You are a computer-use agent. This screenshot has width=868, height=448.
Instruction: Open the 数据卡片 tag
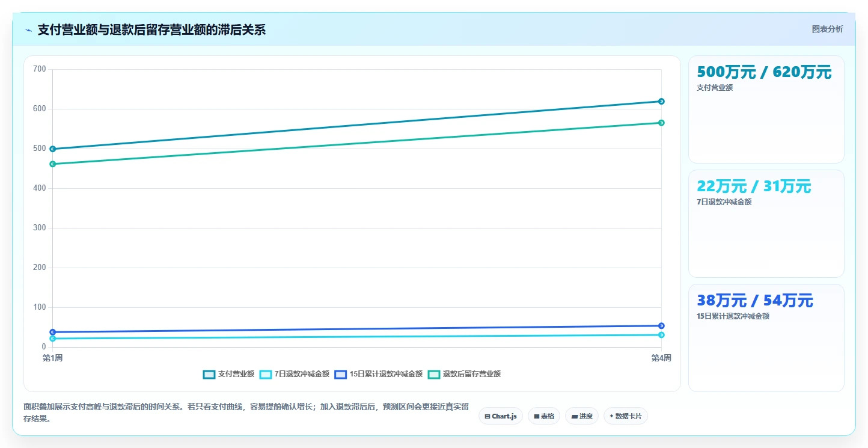[625, 416]
